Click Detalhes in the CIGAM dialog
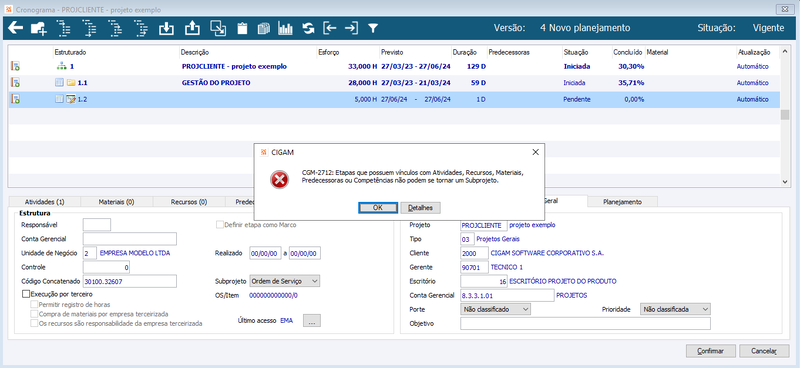800x368 pixels. [420, 208]
